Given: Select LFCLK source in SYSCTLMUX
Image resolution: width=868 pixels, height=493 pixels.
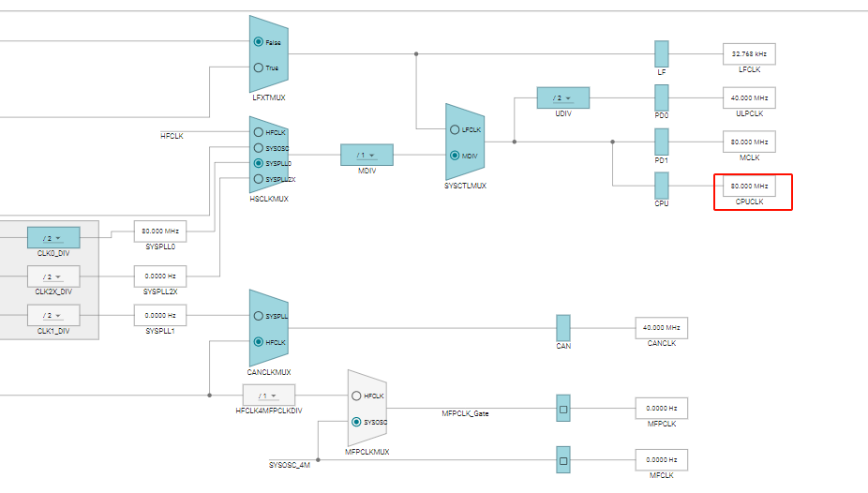Looking at the screenshot, I should [x=456, y=129].
